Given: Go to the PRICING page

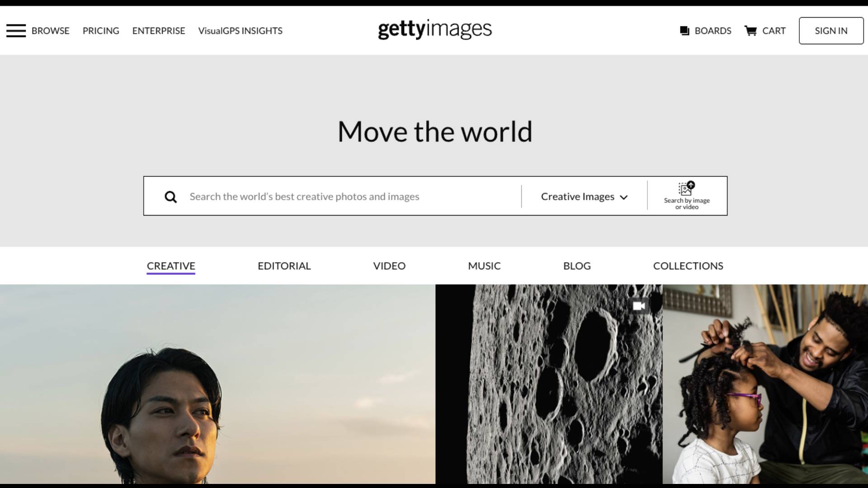Looking at the screenshot, I should [101, 31].
